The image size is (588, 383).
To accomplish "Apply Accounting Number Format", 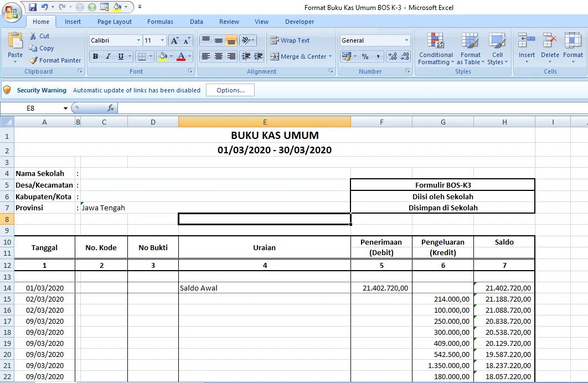I will (345, 56).
